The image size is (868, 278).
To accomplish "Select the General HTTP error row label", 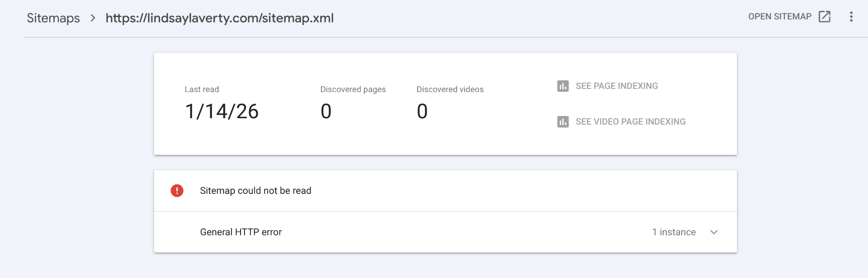I will (x=241, y=232).
